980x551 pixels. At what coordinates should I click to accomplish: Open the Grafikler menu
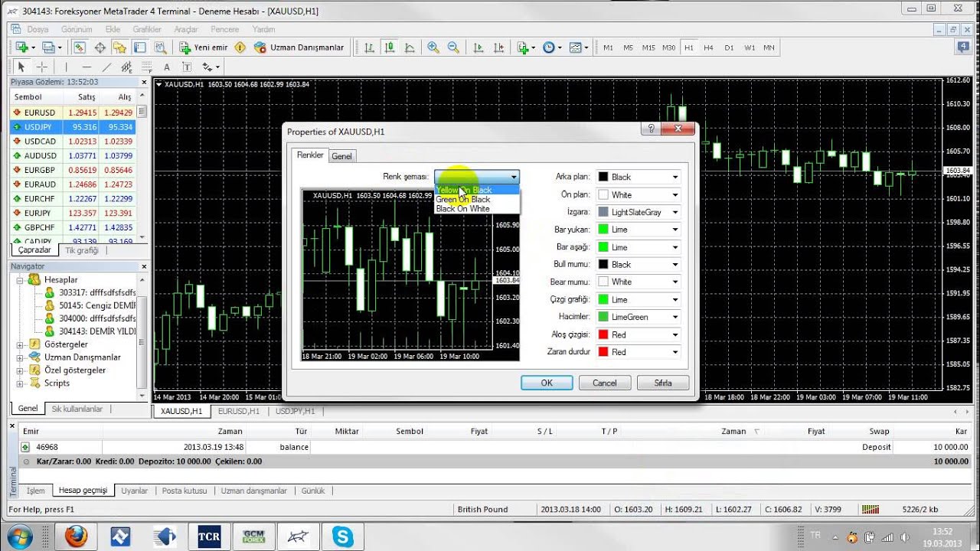(x=147, y=29)
